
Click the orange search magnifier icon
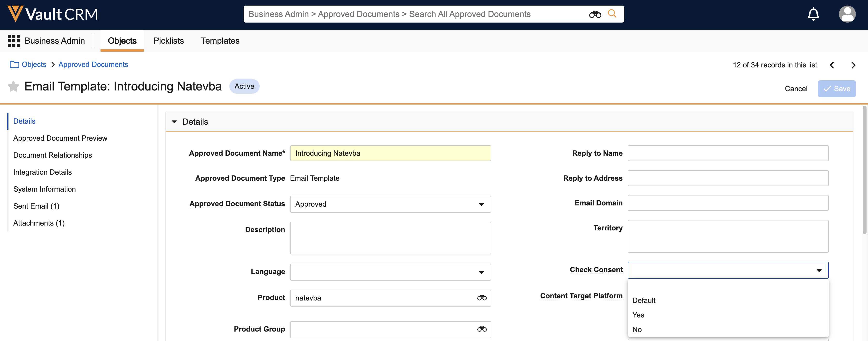[612, 14]
